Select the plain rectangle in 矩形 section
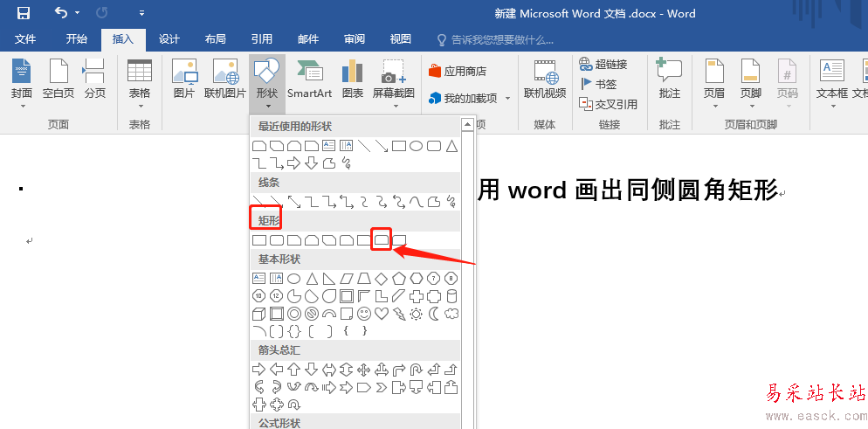This screenshot has width=868, height=429. coord(259,240)
